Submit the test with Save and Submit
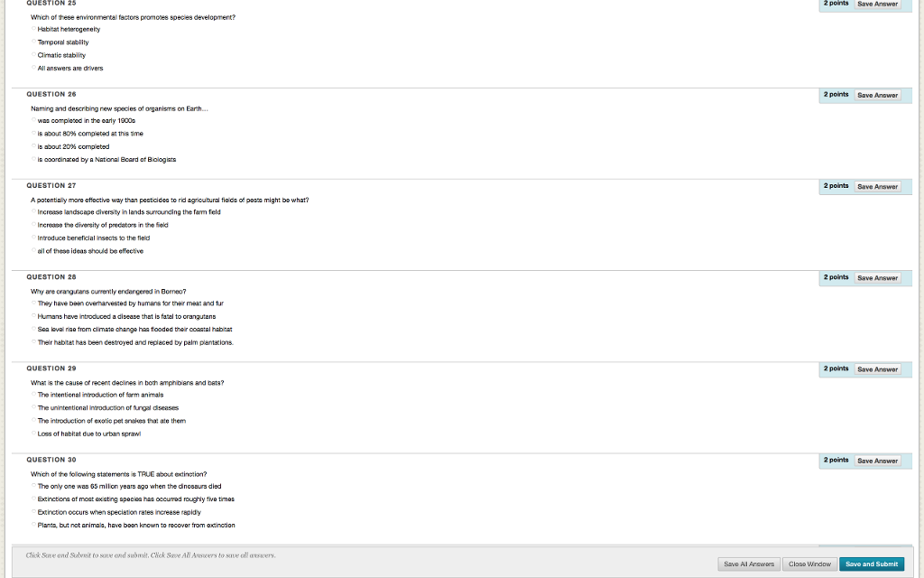 click(872, 564)
